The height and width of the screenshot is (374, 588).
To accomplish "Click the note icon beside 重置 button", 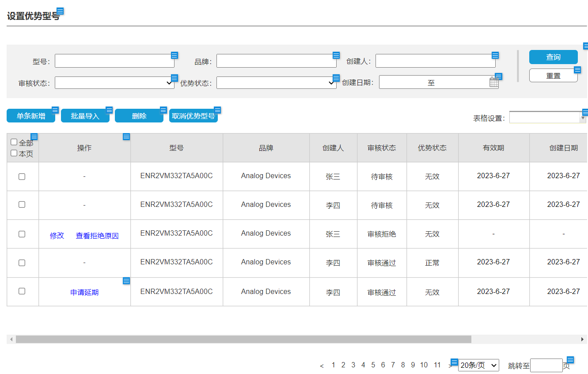I will [x=577, y=70].
